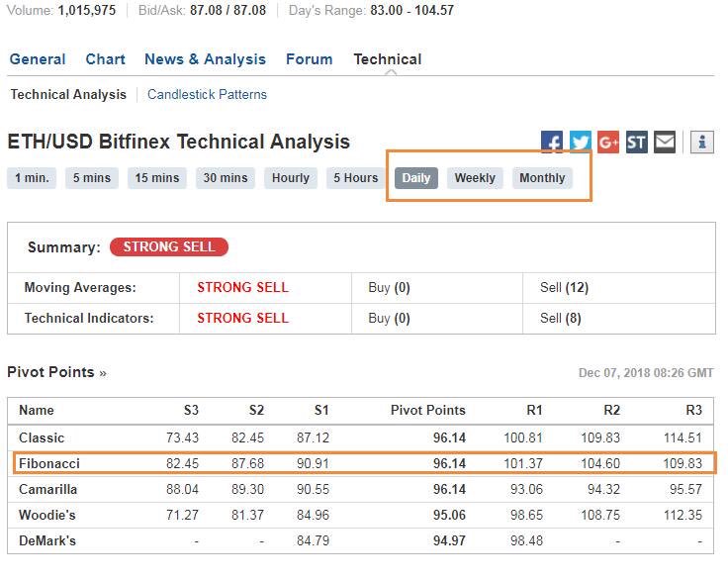Click the R3 column header
The width and height of the screenshot is (728, 582).
pyautogui.click(x=694, y=410)
